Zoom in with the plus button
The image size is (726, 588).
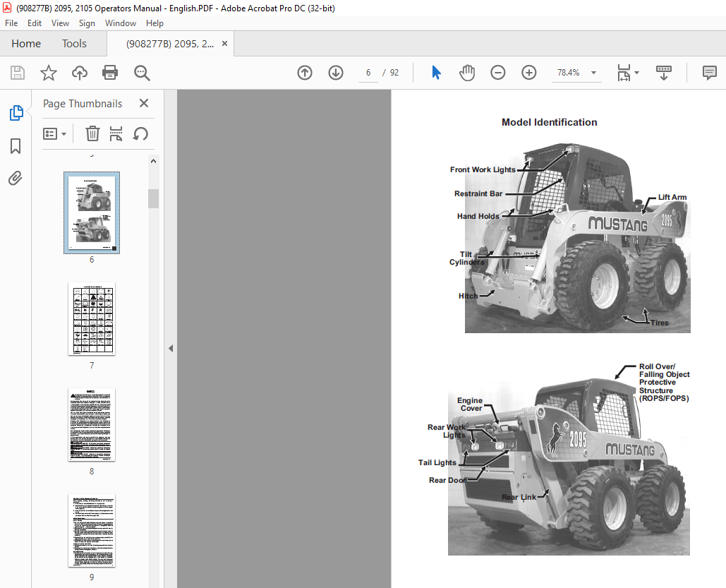point(528,73)
